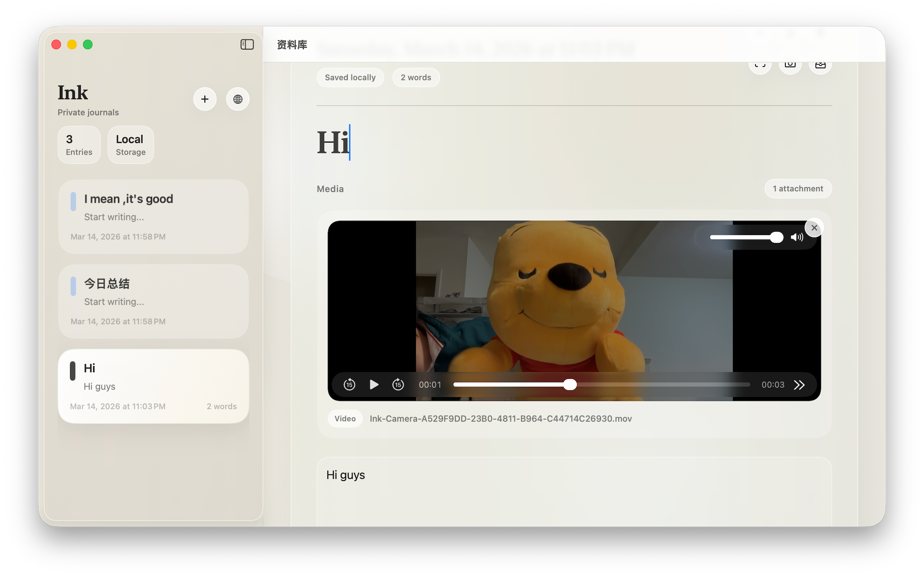The height and width of the screenshot is (578, 924).
Task: Click the Media section label
Action: (x=330, y=189)
